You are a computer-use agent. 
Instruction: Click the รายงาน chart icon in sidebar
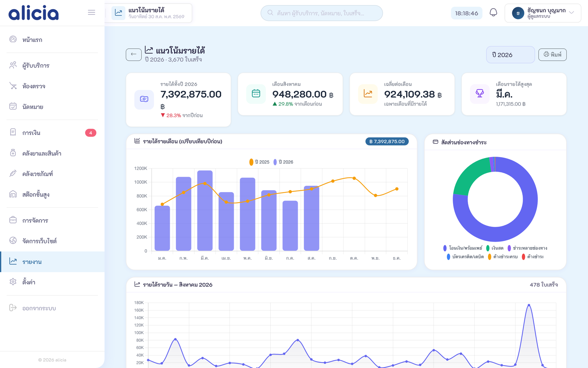pos(13,261)
